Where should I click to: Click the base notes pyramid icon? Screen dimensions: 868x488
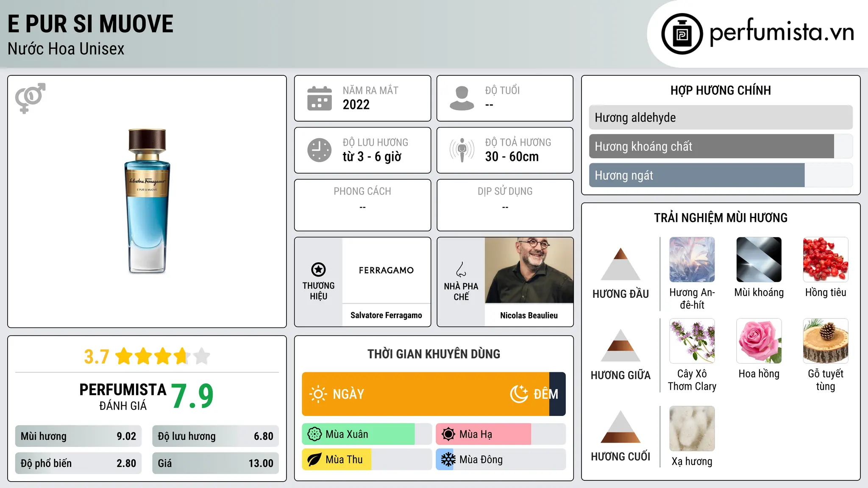(620, 427)
